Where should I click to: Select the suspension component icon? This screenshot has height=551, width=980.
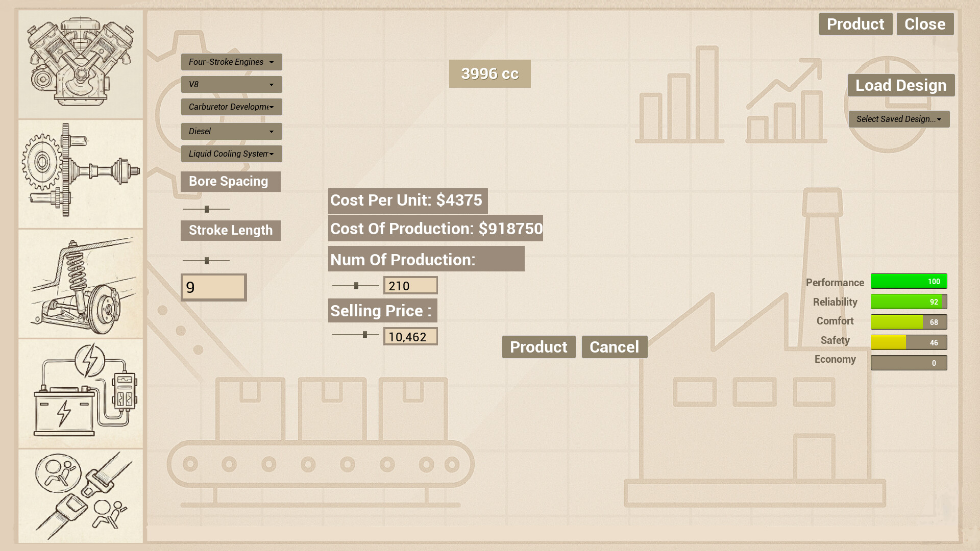pos(80,283)
